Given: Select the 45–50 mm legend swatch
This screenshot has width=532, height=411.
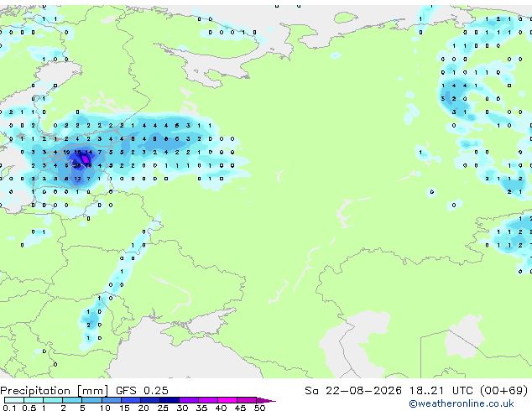Looking at the screenshot, I should click(247, 400).
